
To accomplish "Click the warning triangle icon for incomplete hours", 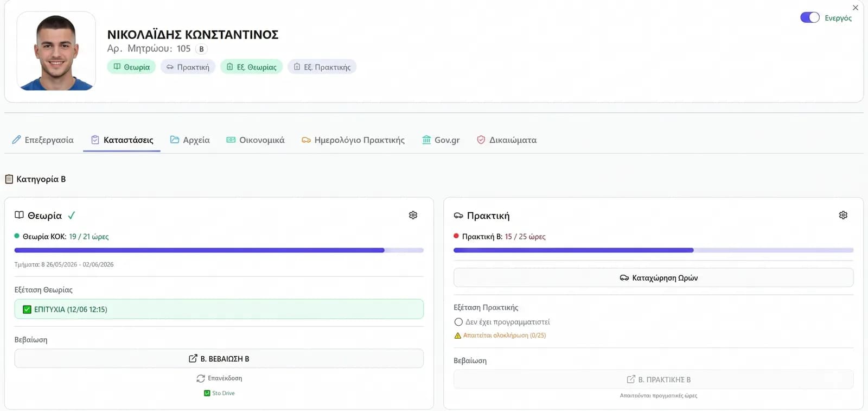I will click(x=457, y=336).
